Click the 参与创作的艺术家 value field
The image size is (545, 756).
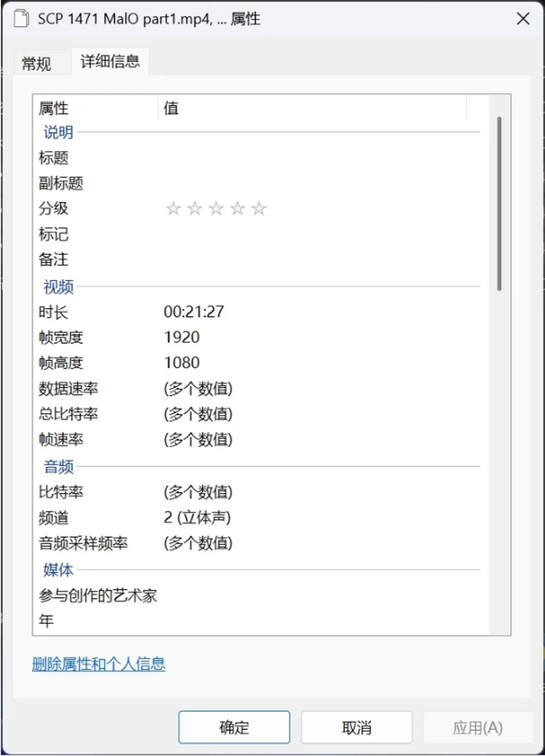[x=321, y=595]
